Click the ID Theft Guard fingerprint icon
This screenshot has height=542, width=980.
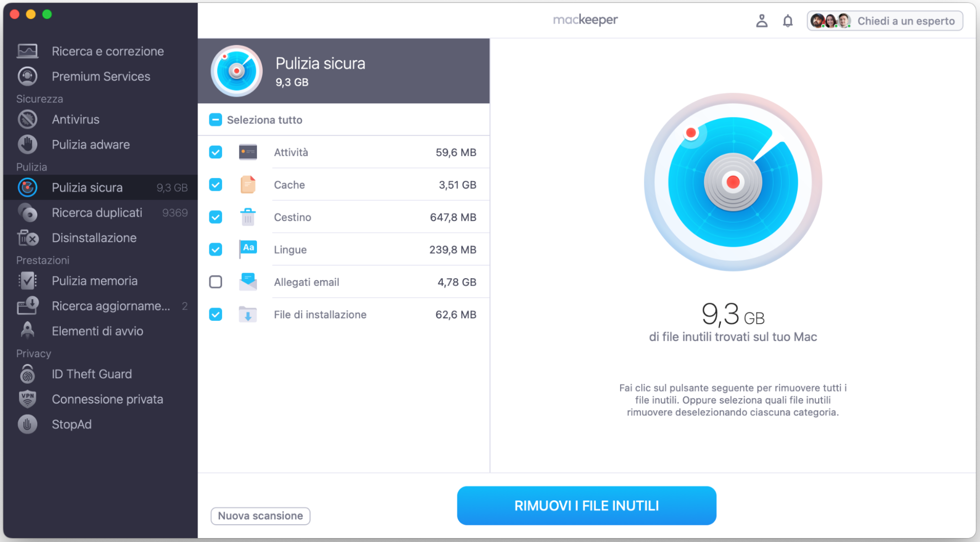27,374
